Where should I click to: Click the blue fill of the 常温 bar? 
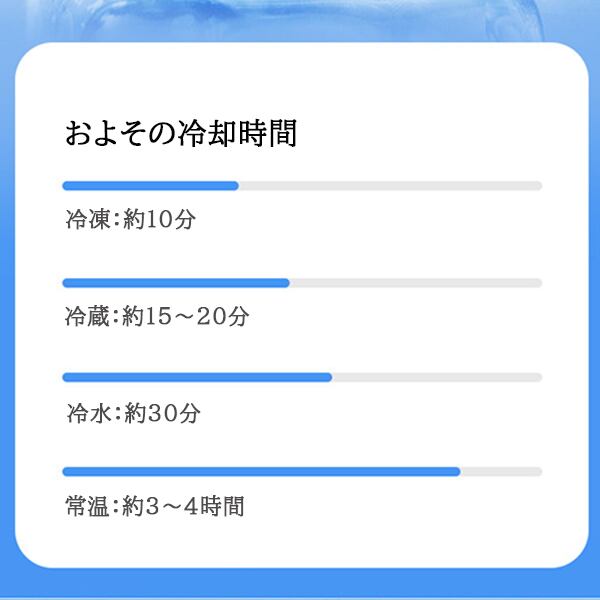[260, 471]
